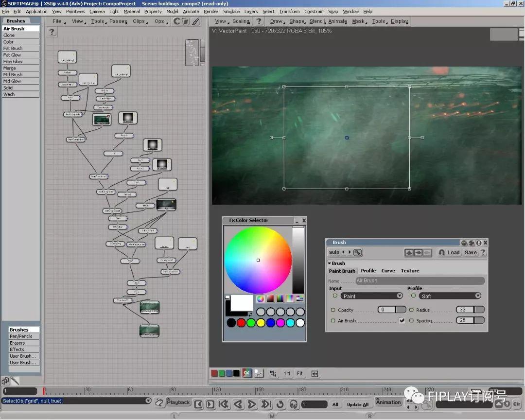Switch to the Texture tab

pos(410,271)
